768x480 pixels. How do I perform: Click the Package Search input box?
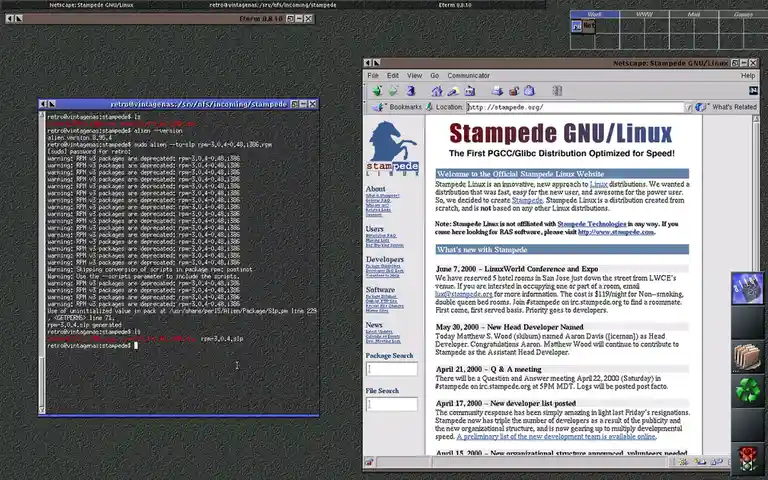392,369
